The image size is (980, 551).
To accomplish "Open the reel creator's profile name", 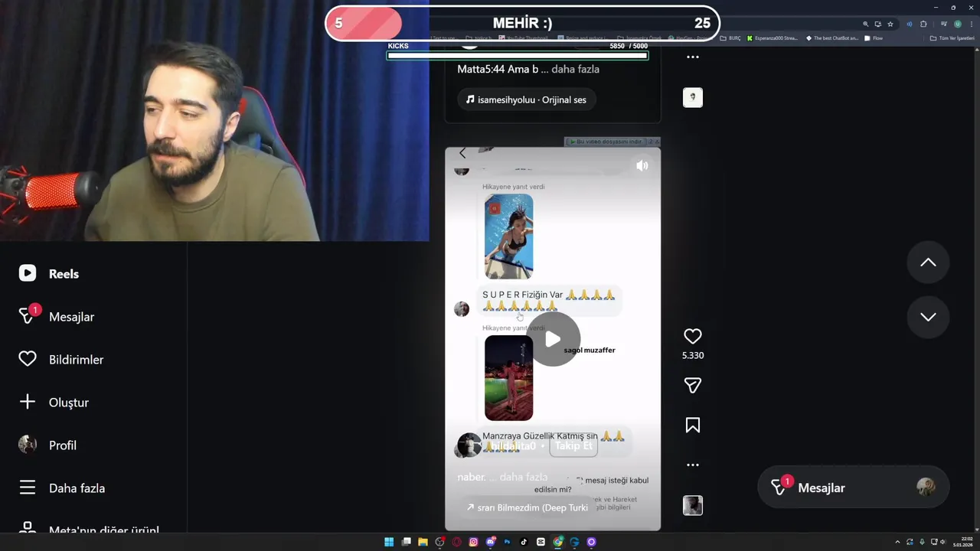I will point(512,446).
